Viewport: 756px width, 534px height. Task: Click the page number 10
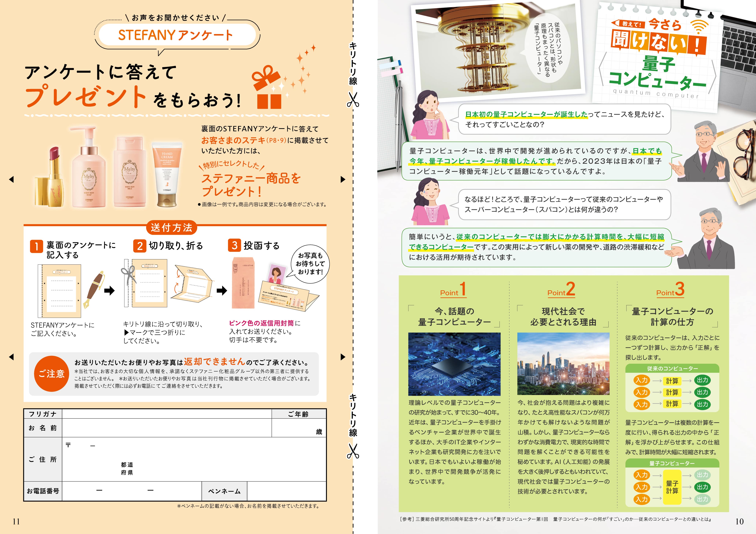click(739, 521)
